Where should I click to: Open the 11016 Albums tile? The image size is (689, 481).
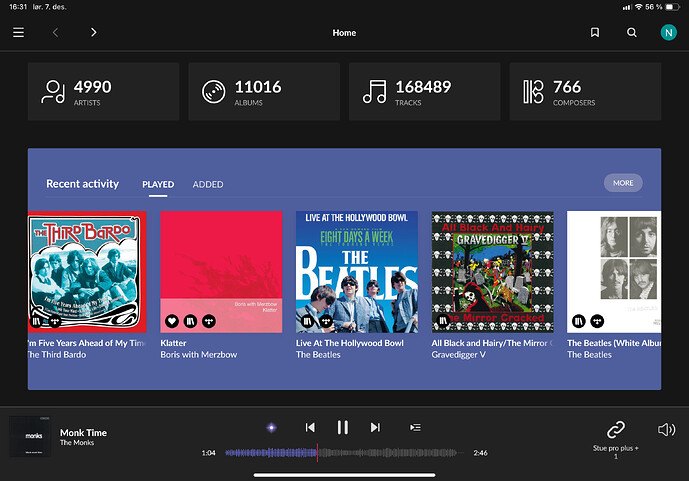(x=264, y=91)
